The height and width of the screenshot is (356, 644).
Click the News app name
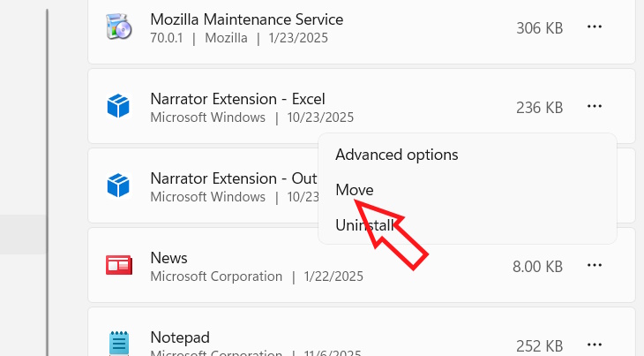coord(168,257)
